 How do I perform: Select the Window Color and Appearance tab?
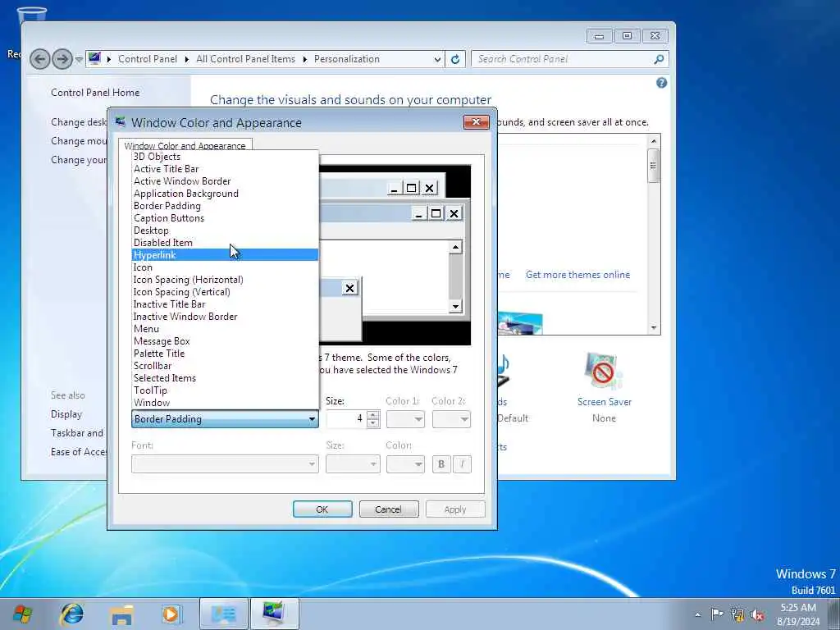(185, 145)
